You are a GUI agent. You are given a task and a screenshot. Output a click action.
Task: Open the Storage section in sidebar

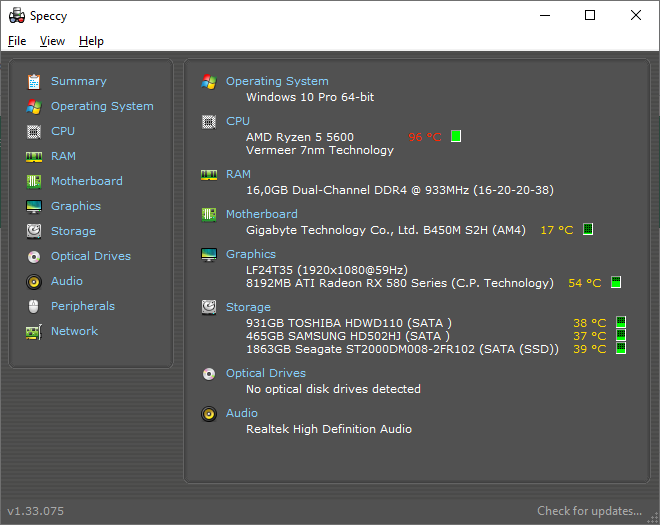click(73, 232)
